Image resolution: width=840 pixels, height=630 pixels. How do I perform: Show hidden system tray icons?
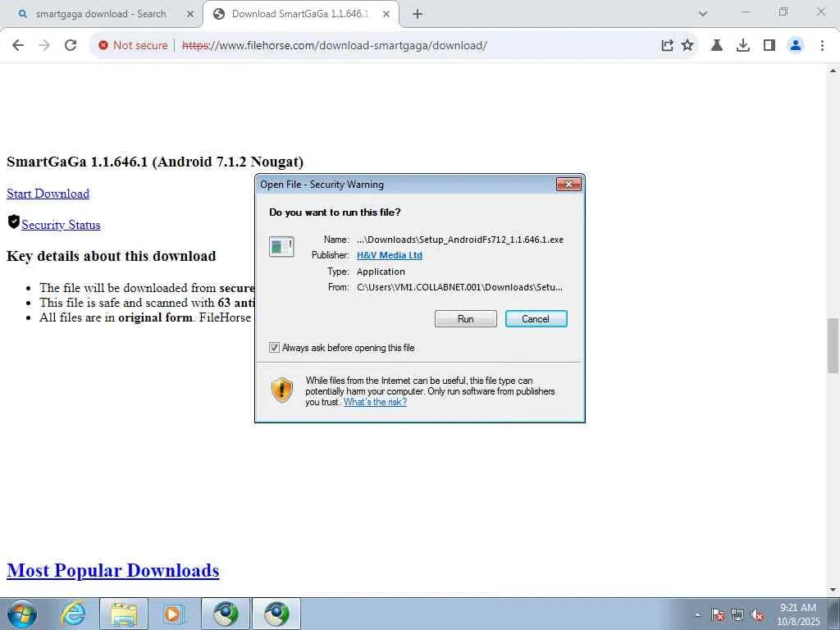pos(697,614)
